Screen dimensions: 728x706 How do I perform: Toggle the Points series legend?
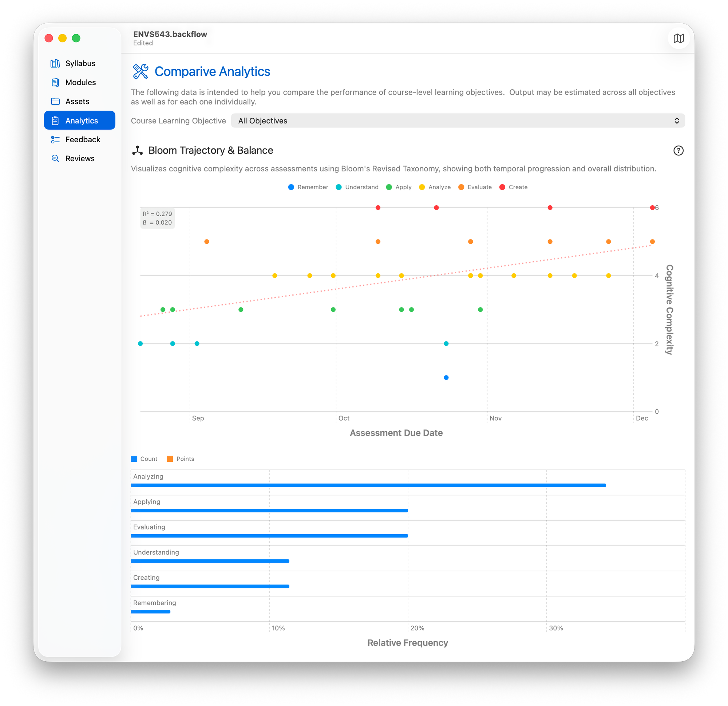pyautogui.click(x=181, y=459)
